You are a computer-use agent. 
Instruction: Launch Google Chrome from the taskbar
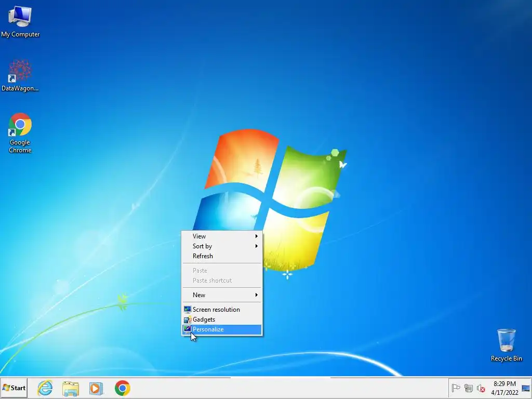[123, 388]
